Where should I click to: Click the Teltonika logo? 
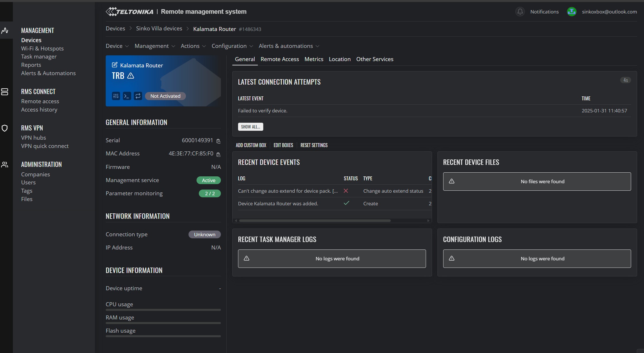[129, 12]
